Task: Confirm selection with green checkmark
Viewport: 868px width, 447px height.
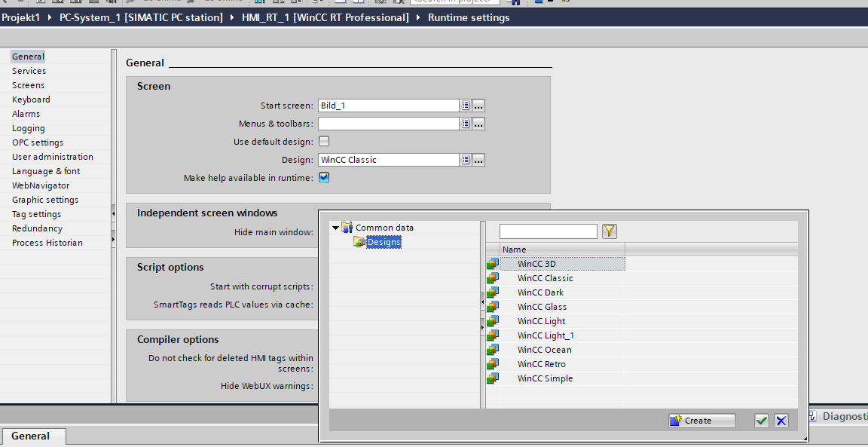Action: tap(762, 421)
